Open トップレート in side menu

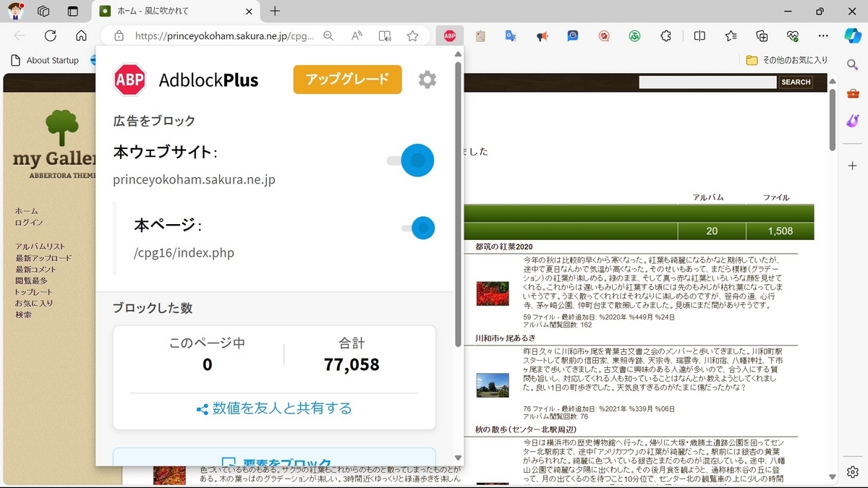33,292
